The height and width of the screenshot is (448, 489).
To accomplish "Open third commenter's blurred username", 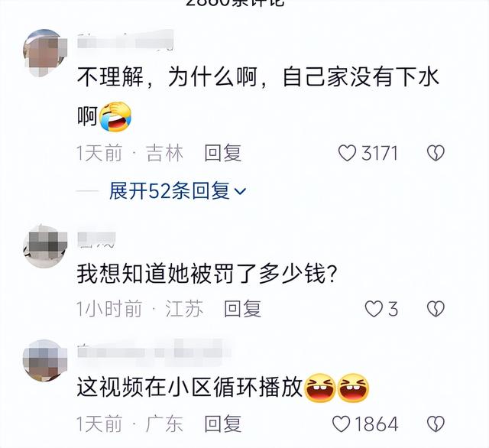I will [154, 351].
